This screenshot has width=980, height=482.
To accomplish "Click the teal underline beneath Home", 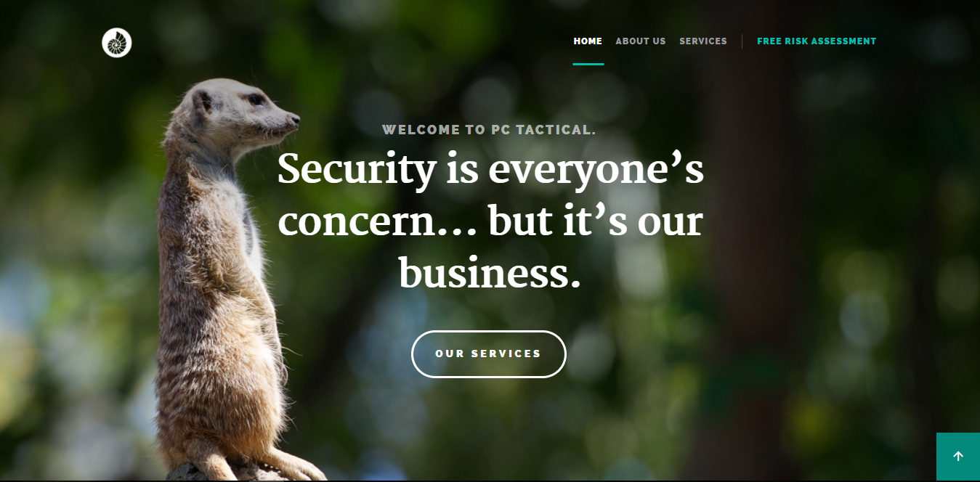I will 588,64.
